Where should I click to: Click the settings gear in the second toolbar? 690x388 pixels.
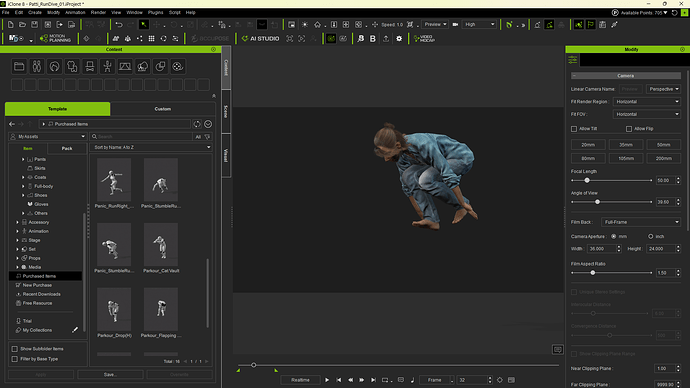click(399, 39)
